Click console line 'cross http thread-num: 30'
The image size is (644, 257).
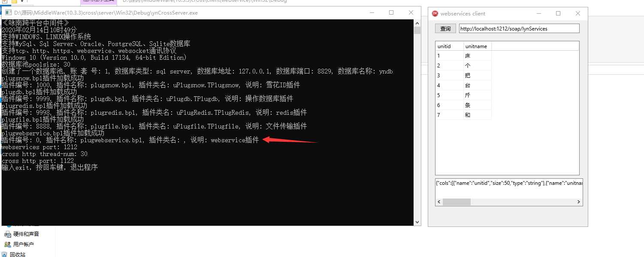pos(45,154)
